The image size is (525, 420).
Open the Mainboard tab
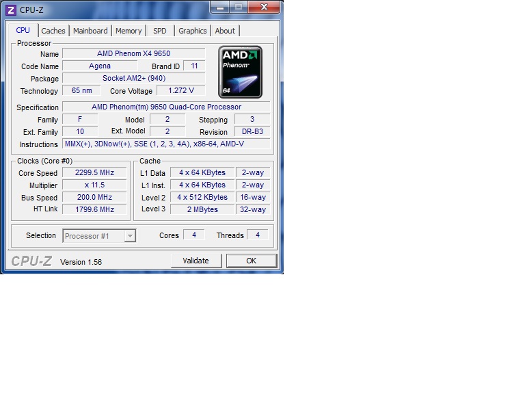coord(90,31)
